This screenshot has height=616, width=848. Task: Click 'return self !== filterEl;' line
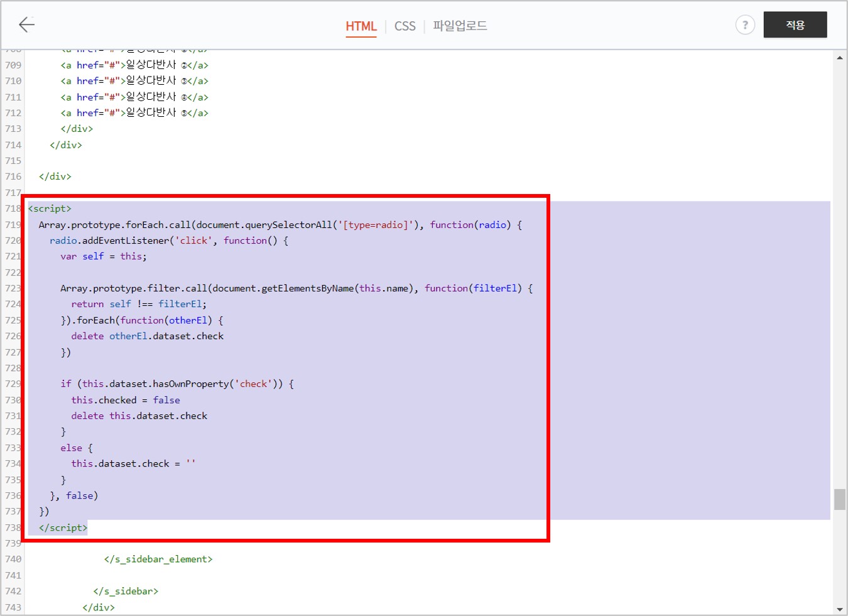[139, 304]
